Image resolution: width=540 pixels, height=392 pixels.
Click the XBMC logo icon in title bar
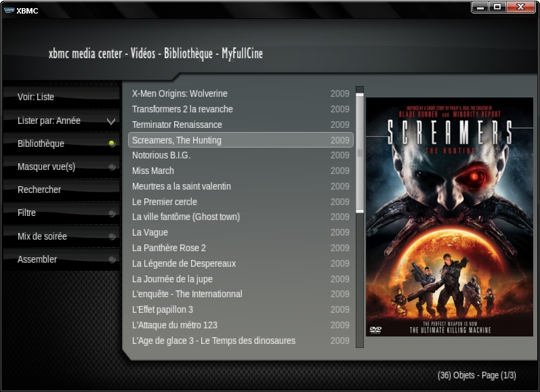(x=9, y=10)
